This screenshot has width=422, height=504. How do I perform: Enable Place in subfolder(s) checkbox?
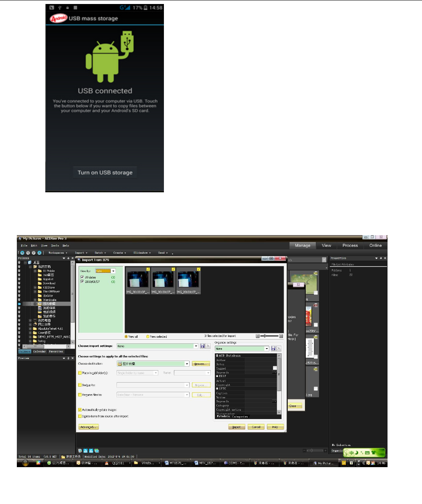click(x=80, y=373)
